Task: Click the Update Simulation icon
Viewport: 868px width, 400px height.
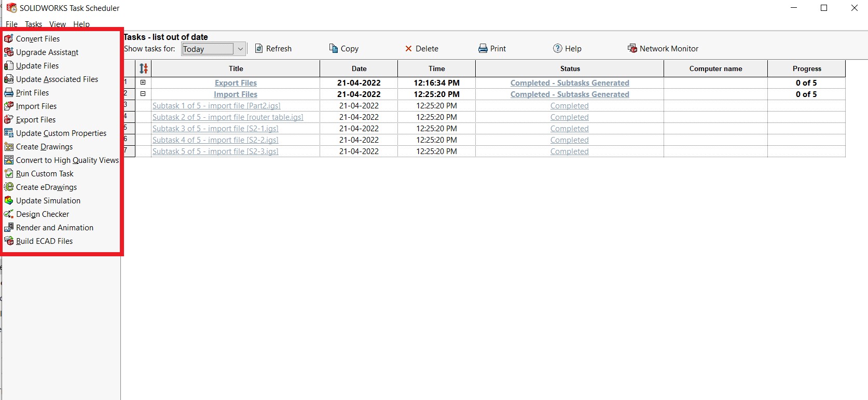Action: [x=9, y=200]
